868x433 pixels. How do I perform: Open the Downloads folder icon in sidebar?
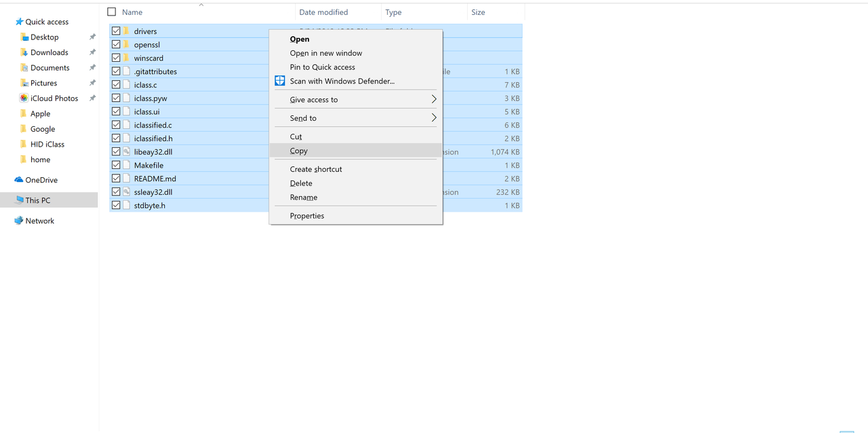tap(24, 52)
